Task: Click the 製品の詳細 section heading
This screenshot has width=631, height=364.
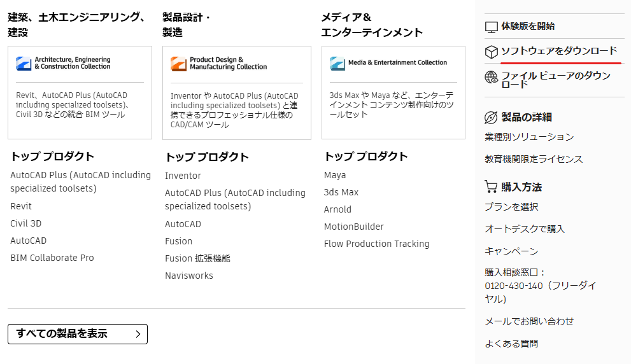Action: coord(527,118)
